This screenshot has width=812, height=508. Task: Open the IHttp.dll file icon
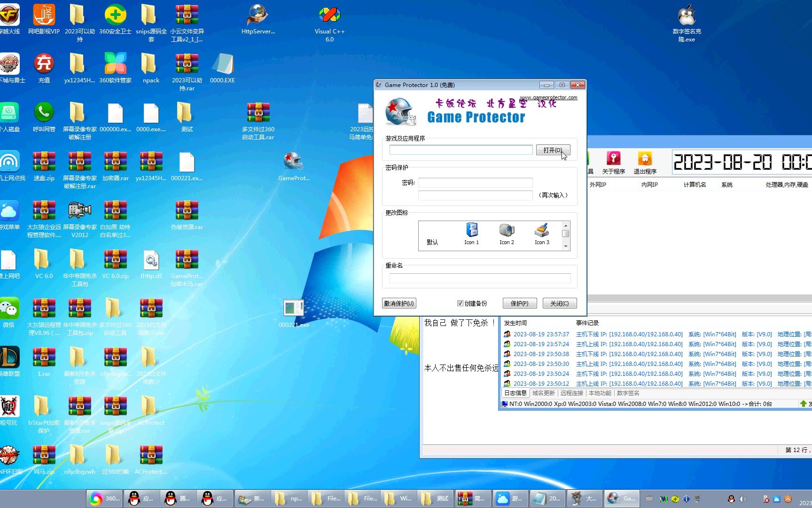point(151,264)
